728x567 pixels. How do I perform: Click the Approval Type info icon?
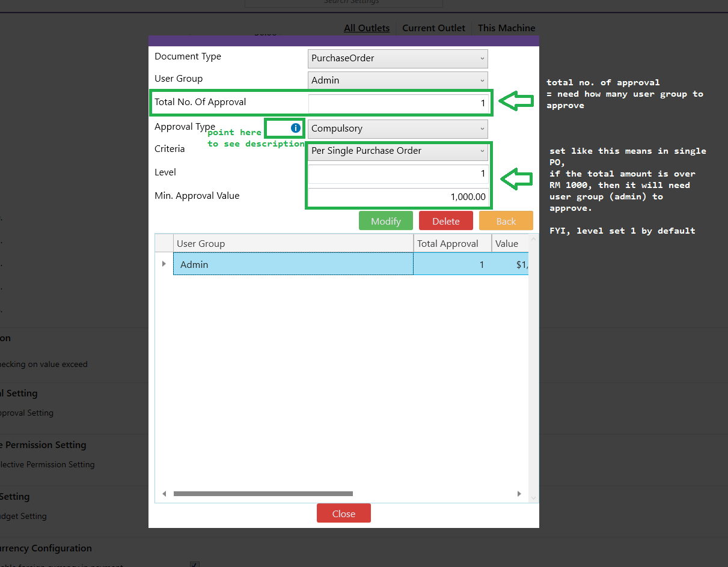[295, 128]
